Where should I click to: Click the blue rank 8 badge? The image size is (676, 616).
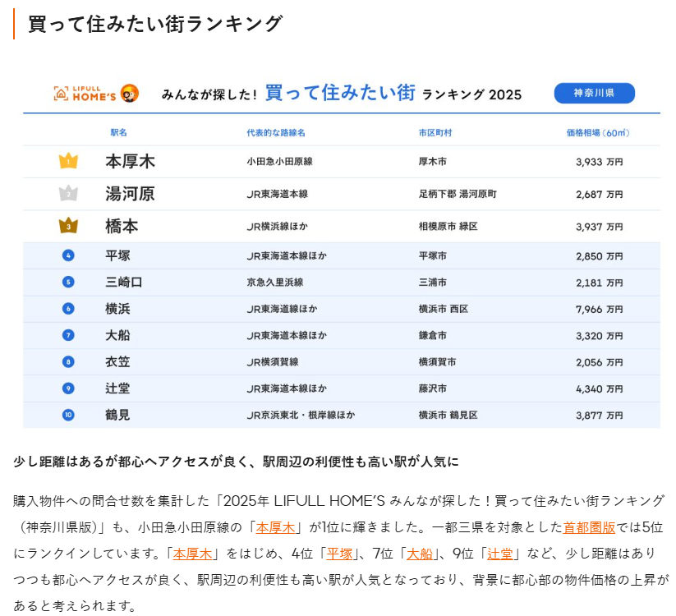68,361
